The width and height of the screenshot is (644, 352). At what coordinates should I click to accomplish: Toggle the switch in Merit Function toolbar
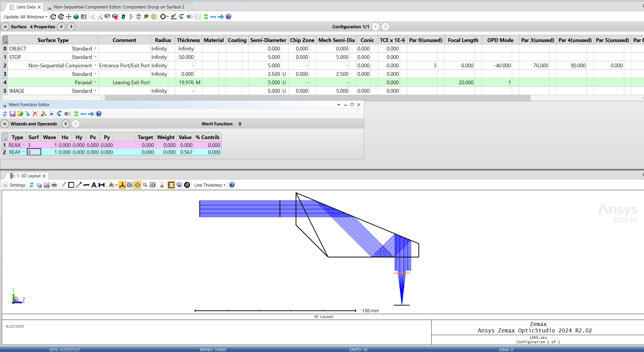click(67, 114)
